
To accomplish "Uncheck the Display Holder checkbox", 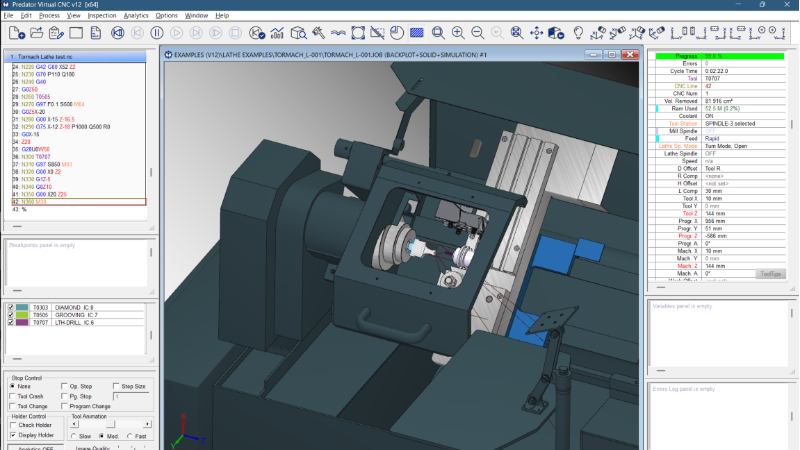I will point(14,435).
